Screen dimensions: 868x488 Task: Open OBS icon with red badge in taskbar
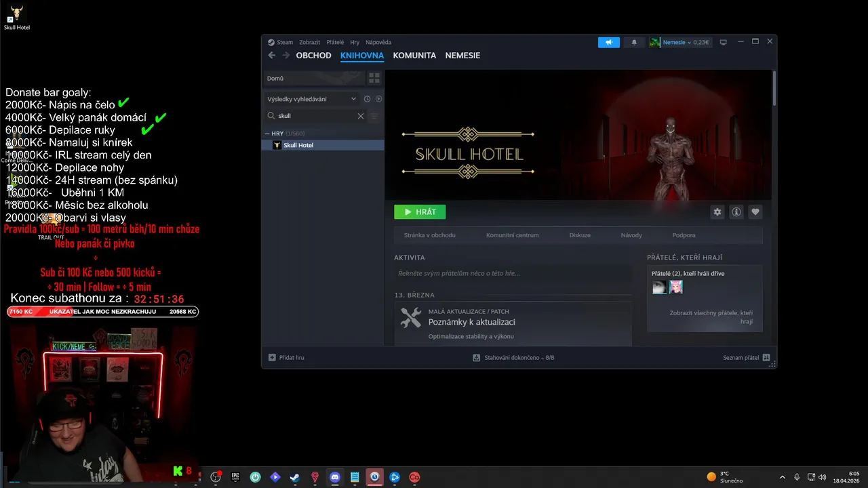click(x=216, y=477)
